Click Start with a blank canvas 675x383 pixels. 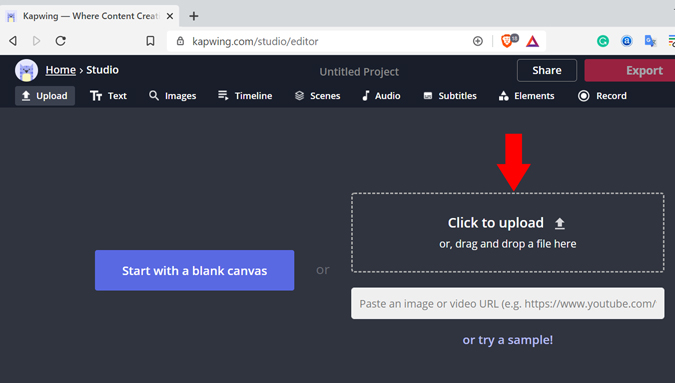tap(195, 270)
